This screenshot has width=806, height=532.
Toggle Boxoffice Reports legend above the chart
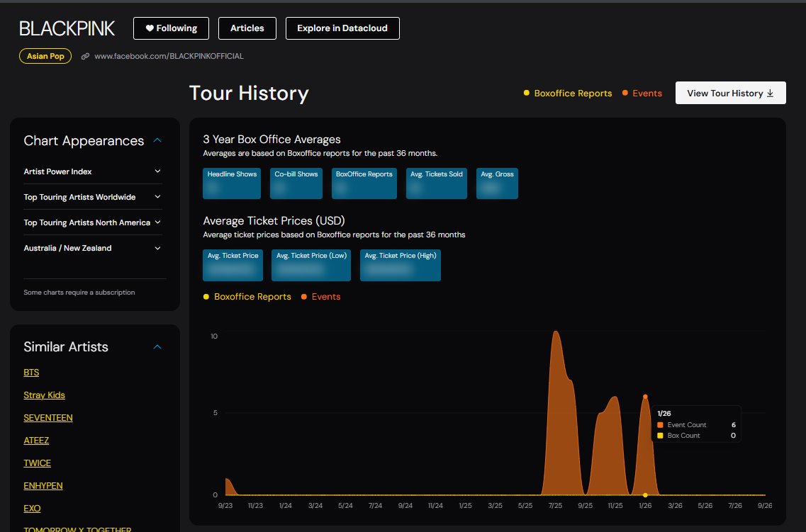(x=247, y=296)
